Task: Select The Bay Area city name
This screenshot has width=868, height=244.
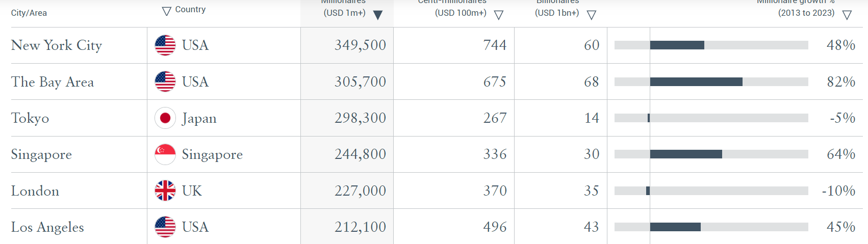Action: [x=53, y=82]
